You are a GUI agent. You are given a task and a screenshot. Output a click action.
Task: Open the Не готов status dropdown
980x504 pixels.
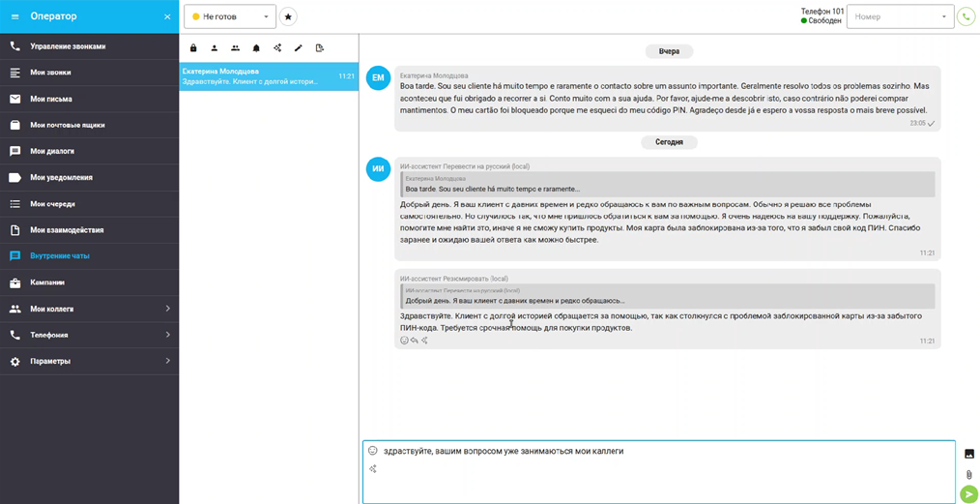[x=230, y=16]
